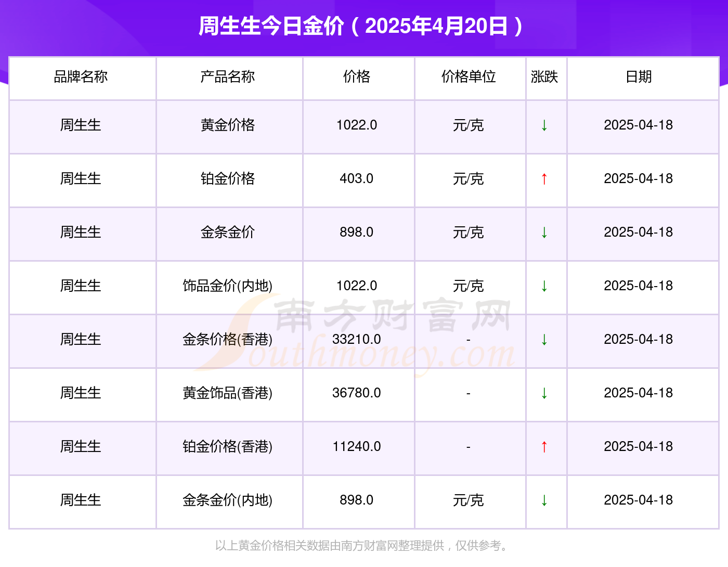Select the price value 36780.0

(x=357, y=393)
